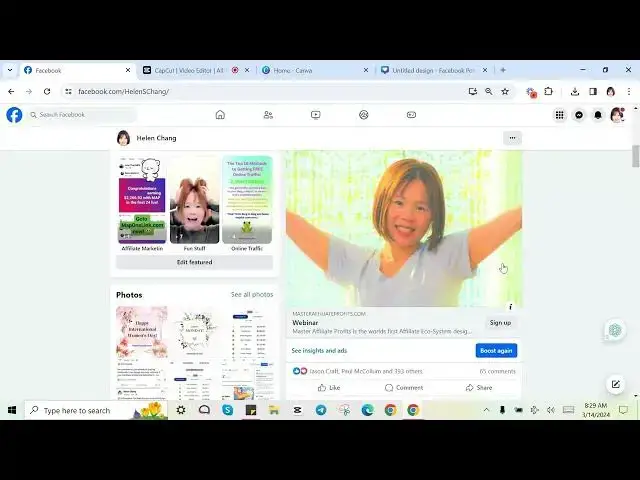Click in the Search Facebook field
This screenshot has height=480, width=640.
click(x=80, y=115)
